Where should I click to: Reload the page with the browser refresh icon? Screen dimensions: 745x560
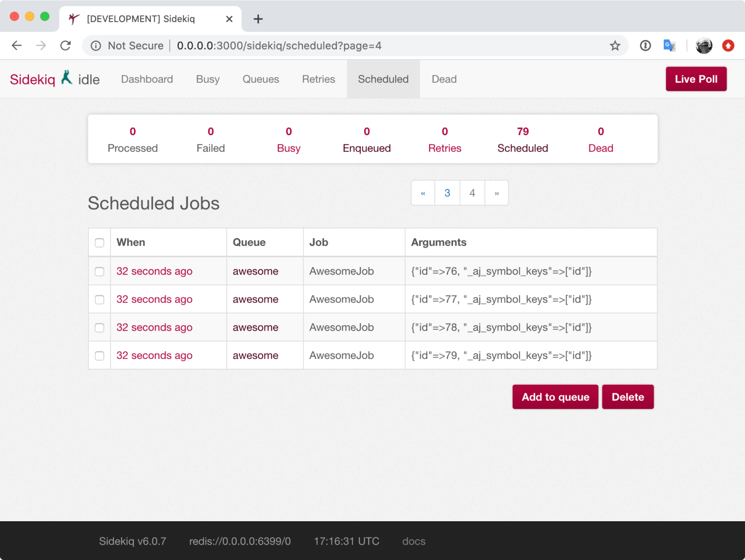66,46
